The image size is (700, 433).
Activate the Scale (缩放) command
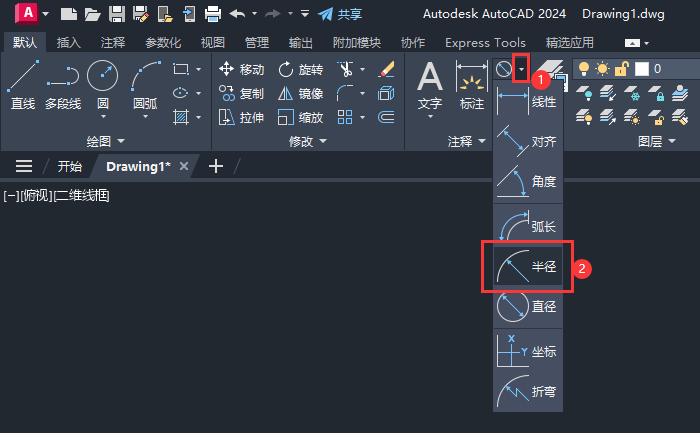[x=300, y=117]
